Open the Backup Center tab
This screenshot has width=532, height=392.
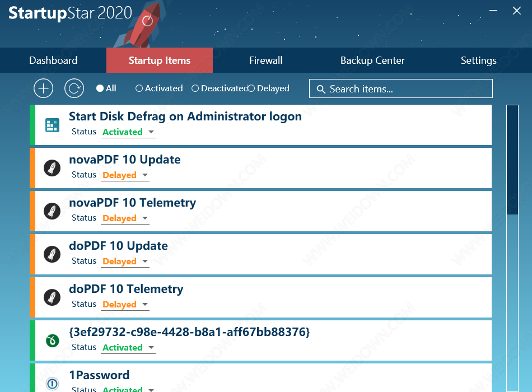point(372,60)
